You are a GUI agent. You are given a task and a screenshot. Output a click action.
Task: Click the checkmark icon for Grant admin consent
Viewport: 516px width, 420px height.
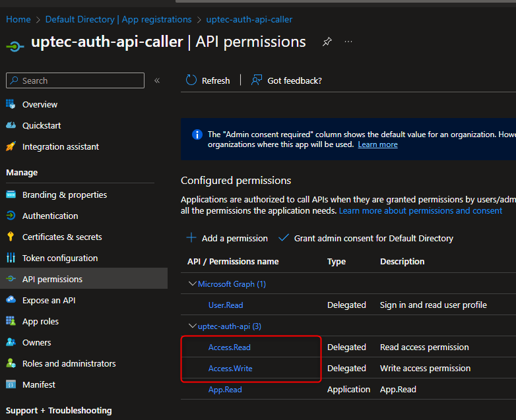coord(284,238)
